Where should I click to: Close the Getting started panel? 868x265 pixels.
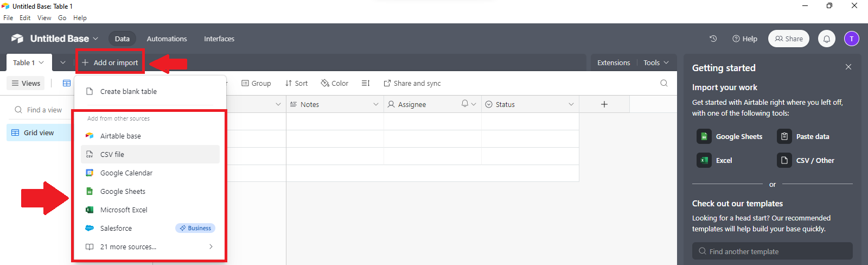point(848,67)
